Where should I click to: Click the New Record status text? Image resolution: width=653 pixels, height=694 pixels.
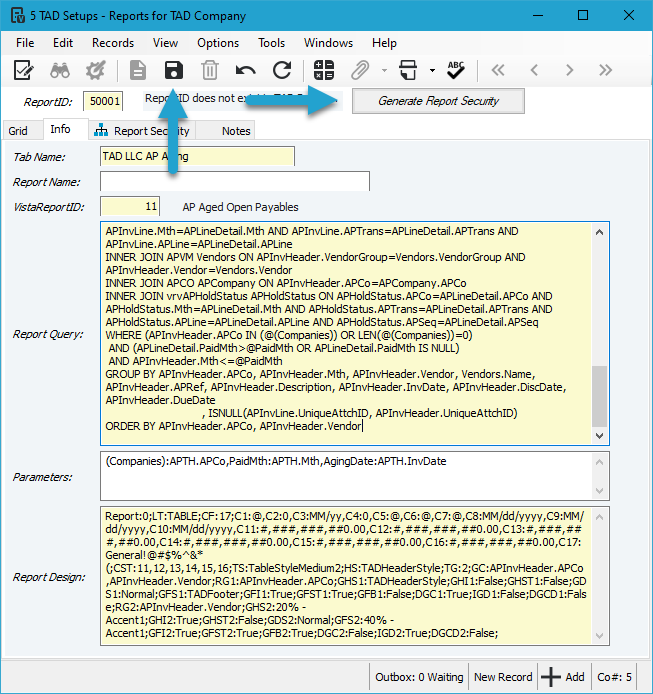pos(503,677)
